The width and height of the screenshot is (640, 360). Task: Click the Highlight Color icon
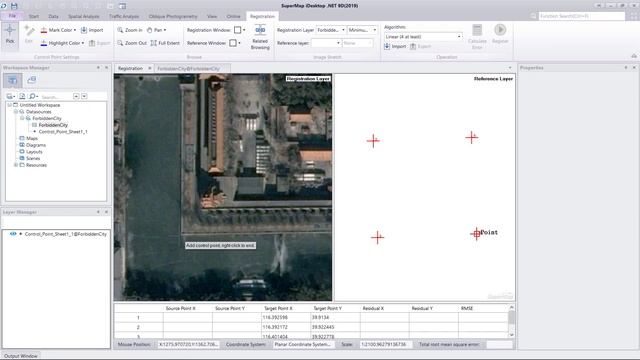pos(44,43)
